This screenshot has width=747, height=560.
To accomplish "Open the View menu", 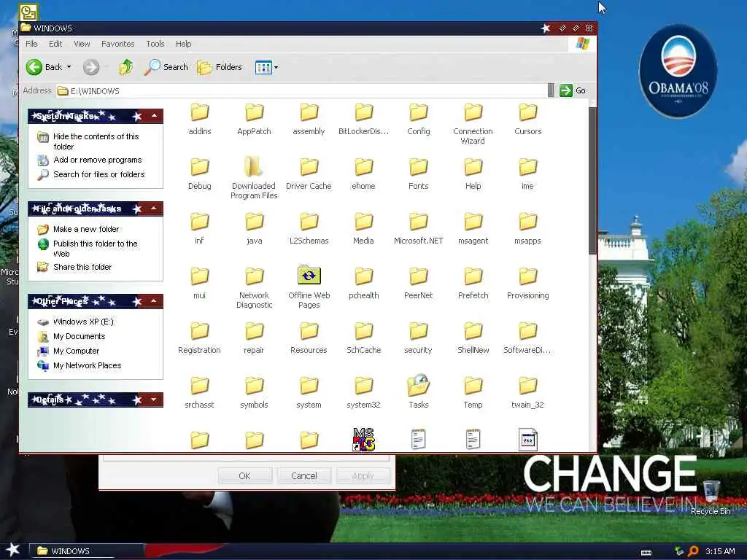I will coord(82,44).
